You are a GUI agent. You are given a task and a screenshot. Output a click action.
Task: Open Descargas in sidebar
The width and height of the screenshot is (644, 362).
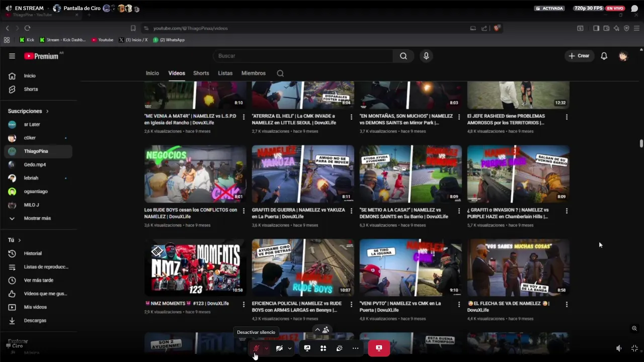(x=38, y=320)
